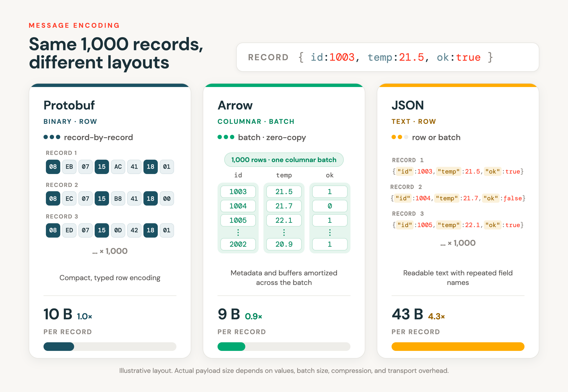
Task: Click the '42' byte cell in Protobuf Record 3
Action: [x=134, y=230]
